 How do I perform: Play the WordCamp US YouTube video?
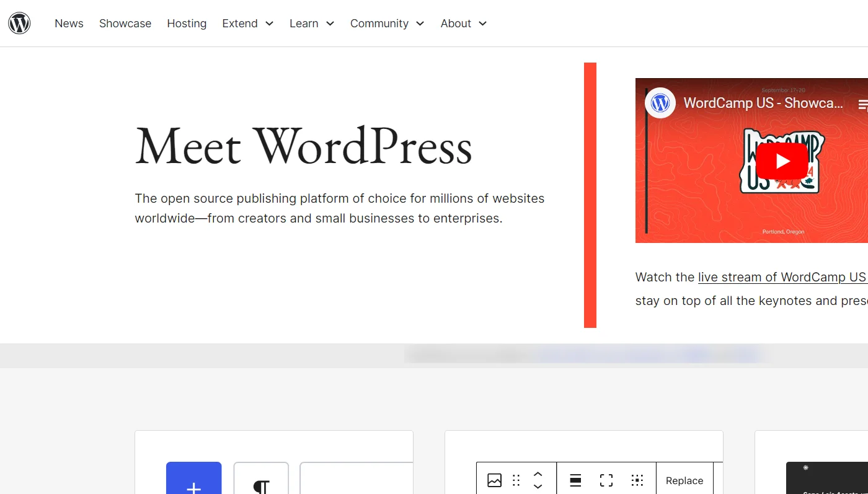click(782, 161)
